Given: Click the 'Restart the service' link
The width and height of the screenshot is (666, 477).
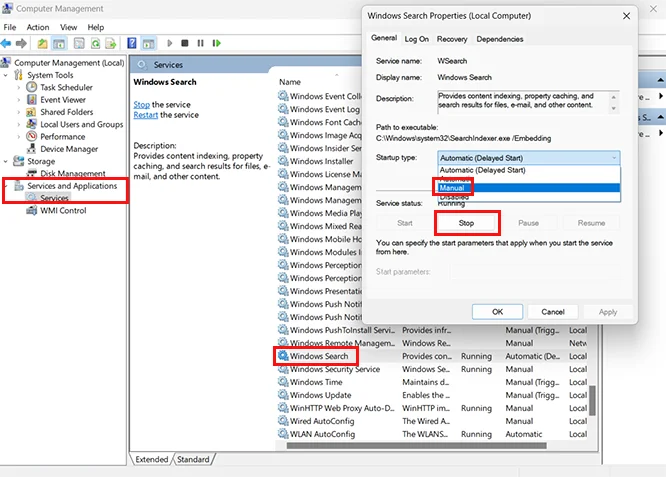Looking at the screenshot, I should 146,115.
